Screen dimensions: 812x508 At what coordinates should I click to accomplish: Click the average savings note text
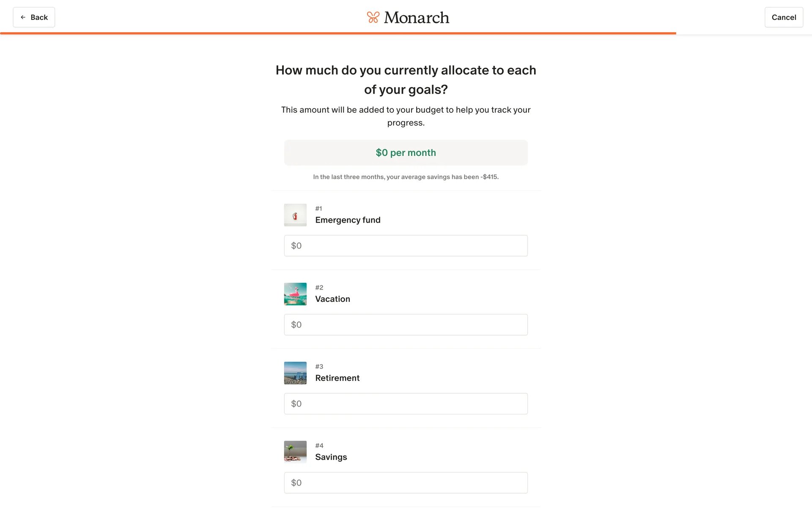(x=406, y=177)
